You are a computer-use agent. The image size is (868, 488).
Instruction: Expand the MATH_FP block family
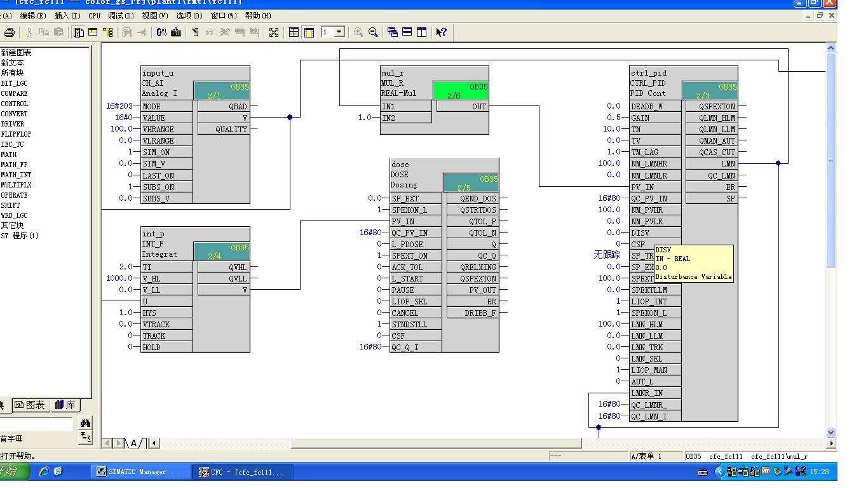[14, 165]
